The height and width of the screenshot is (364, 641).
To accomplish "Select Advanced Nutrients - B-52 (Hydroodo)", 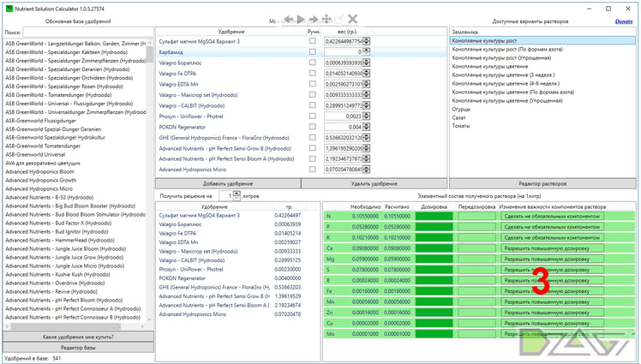I will [x=50, y=197].
